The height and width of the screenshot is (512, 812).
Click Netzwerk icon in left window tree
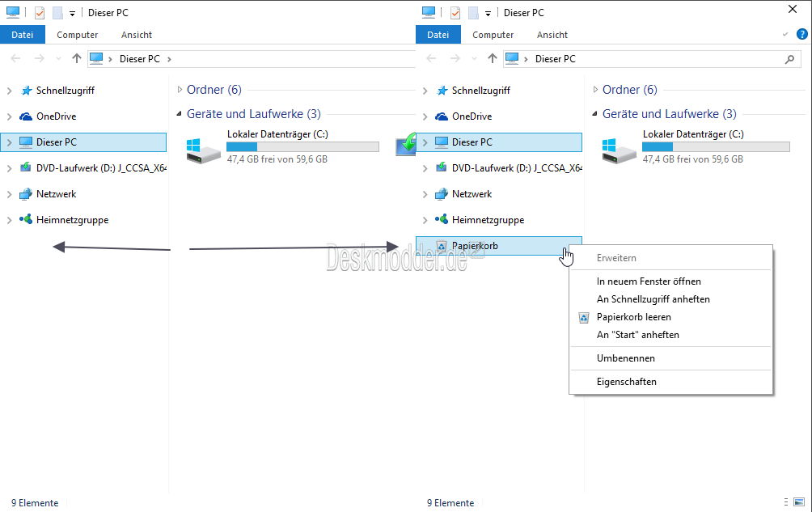tap(26, 194)
